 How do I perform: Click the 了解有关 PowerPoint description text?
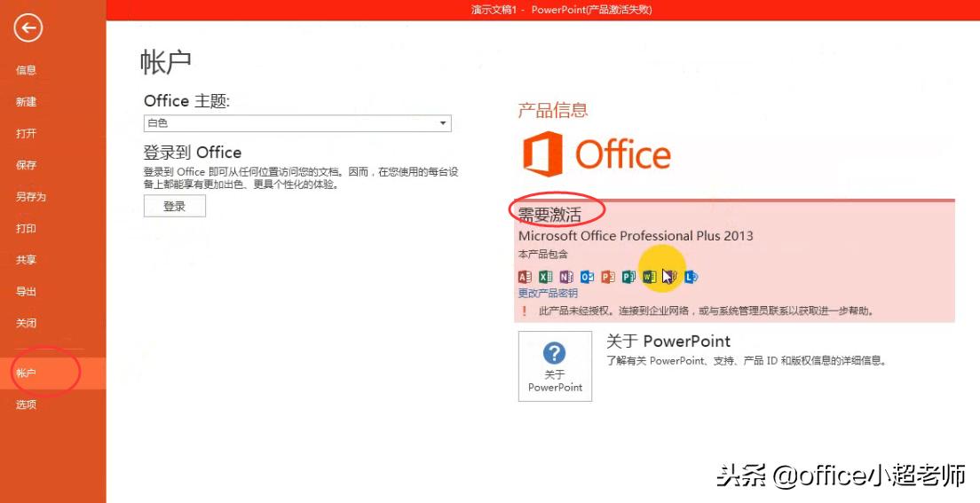[747, 360]
